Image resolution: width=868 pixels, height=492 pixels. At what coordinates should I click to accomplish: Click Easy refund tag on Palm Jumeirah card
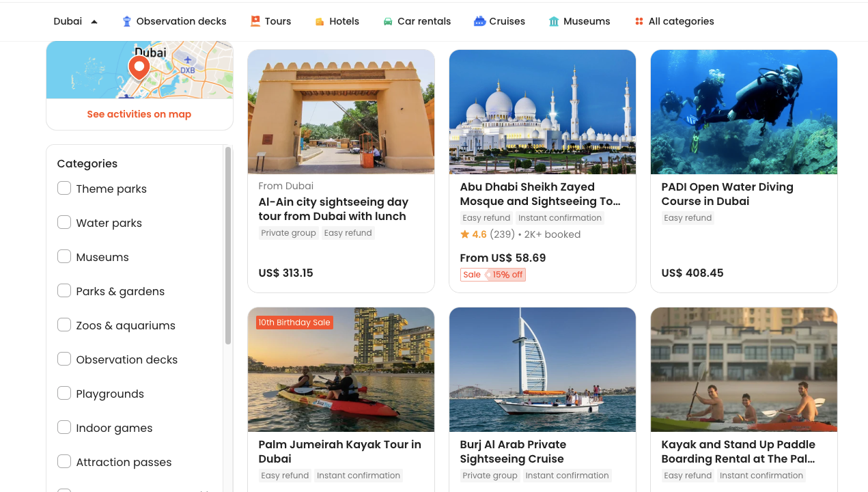[285, 476]
